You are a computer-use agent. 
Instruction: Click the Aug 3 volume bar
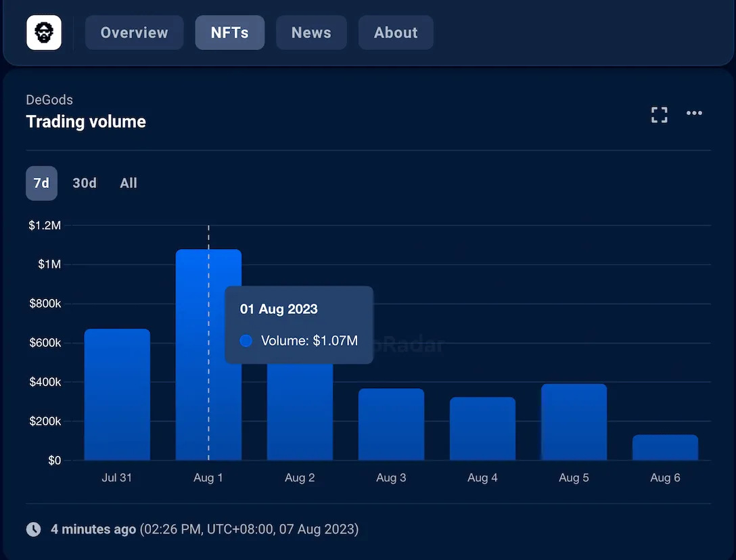pos(391,425)
